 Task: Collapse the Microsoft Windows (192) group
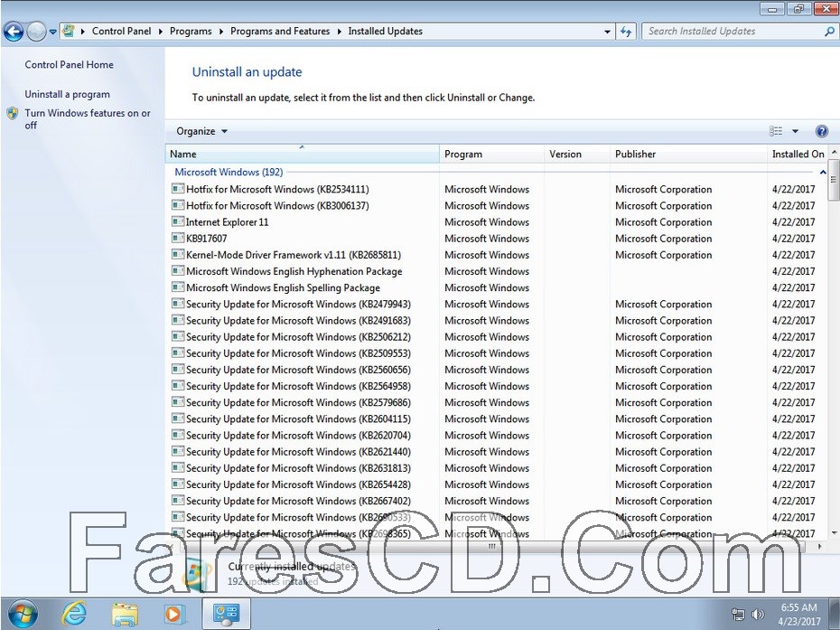click(x=823, y=172)
